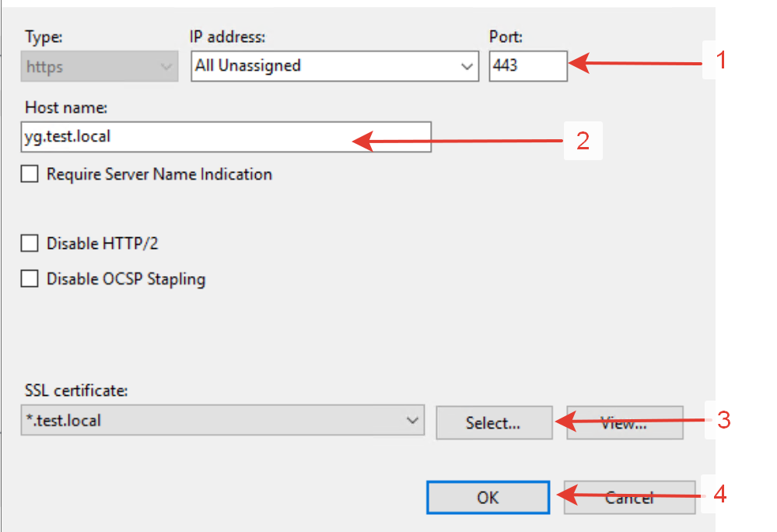
Task: Open the IP address dropdown arrow
Action: 467,66
